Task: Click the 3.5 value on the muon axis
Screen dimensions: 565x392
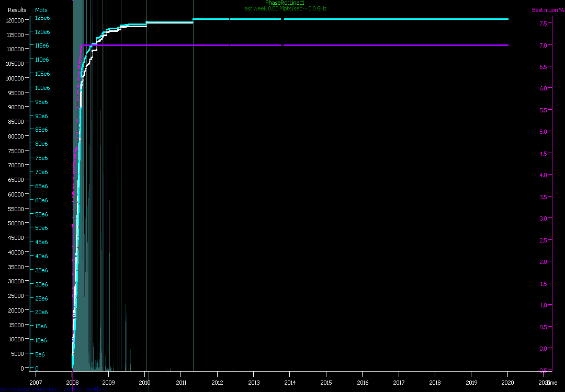Action: click(544, 197)
